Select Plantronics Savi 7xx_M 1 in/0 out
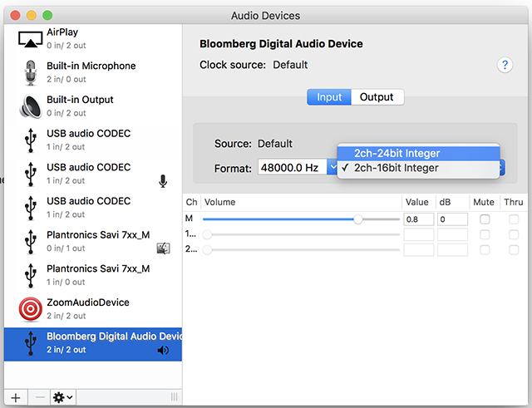 coord(93,276)
